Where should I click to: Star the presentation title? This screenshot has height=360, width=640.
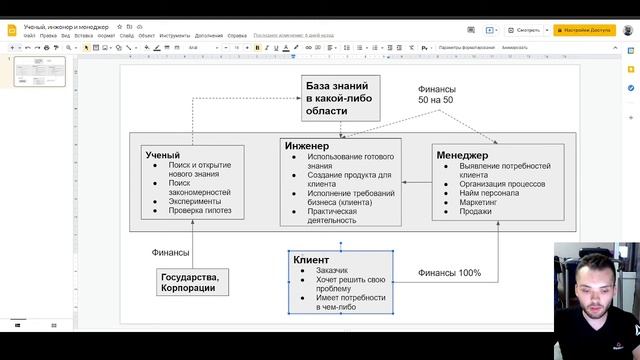pyautogui.click(x=120, y=27)
